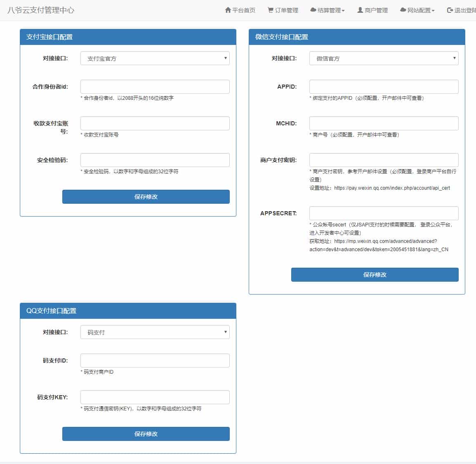Click 保存修改 in QQ支付接口配置 panel
The width and height of the screenshot is (476, 464).
(x=146, y=434)
